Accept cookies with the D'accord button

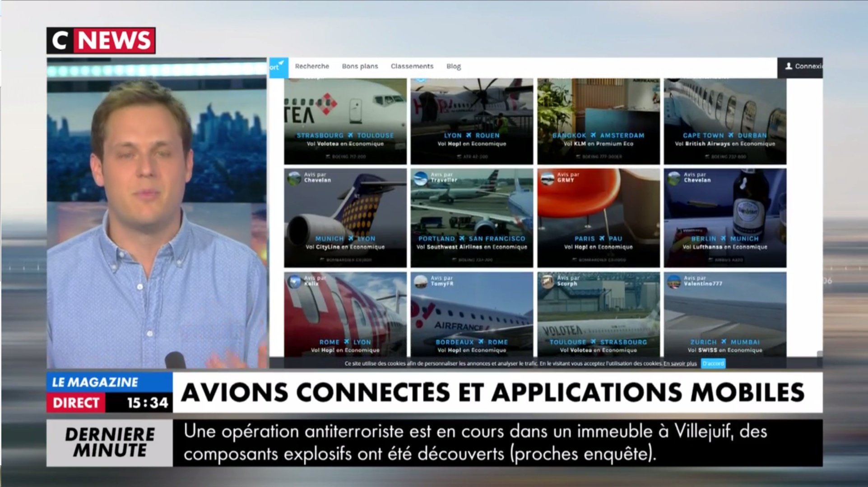(713, 363)
